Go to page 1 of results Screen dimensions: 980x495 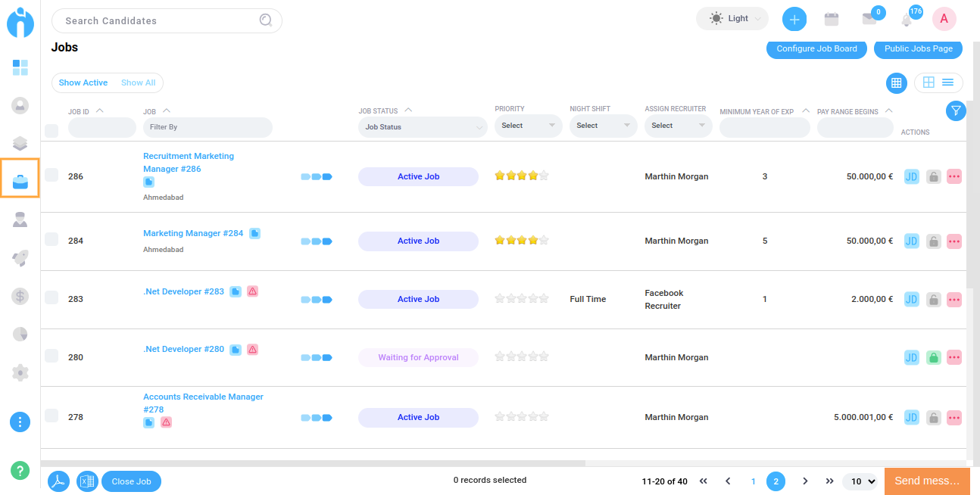(753, 481)
